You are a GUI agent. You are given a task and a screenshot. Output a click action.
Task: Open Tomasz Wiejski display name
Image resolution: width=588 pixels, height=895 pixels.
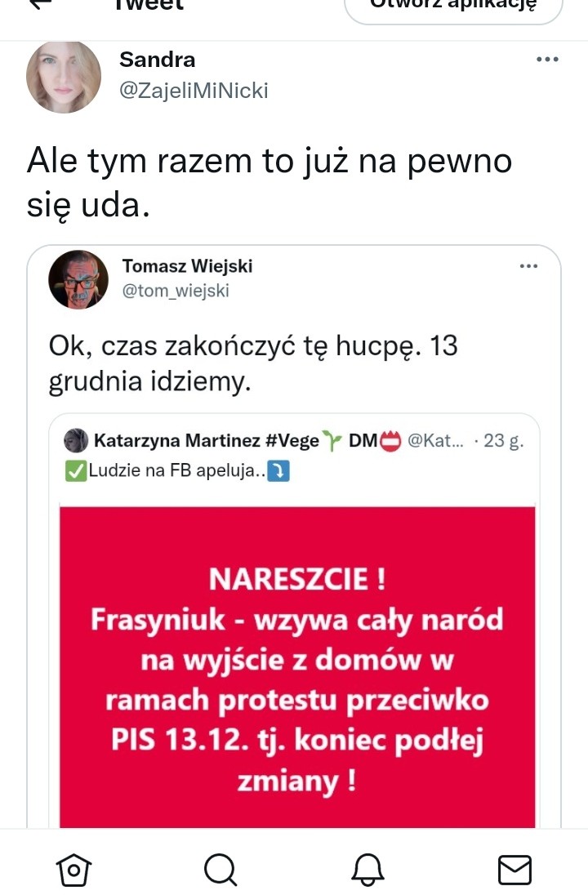pos(187,266)
